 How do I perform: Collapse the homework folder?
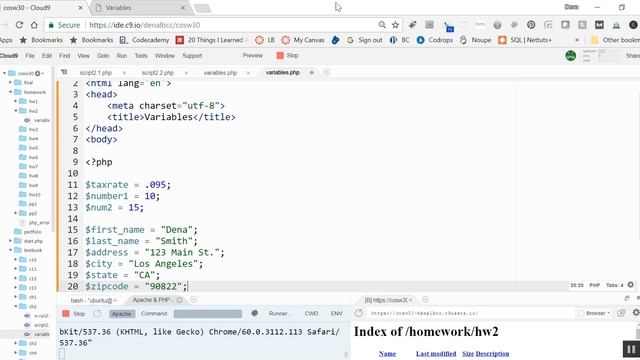(x=11, y=92)
